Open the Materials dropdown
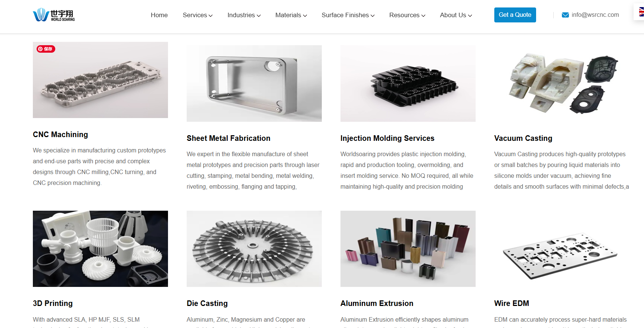The height and width of the screenshot is (328, 644). (x=291, y=15)
